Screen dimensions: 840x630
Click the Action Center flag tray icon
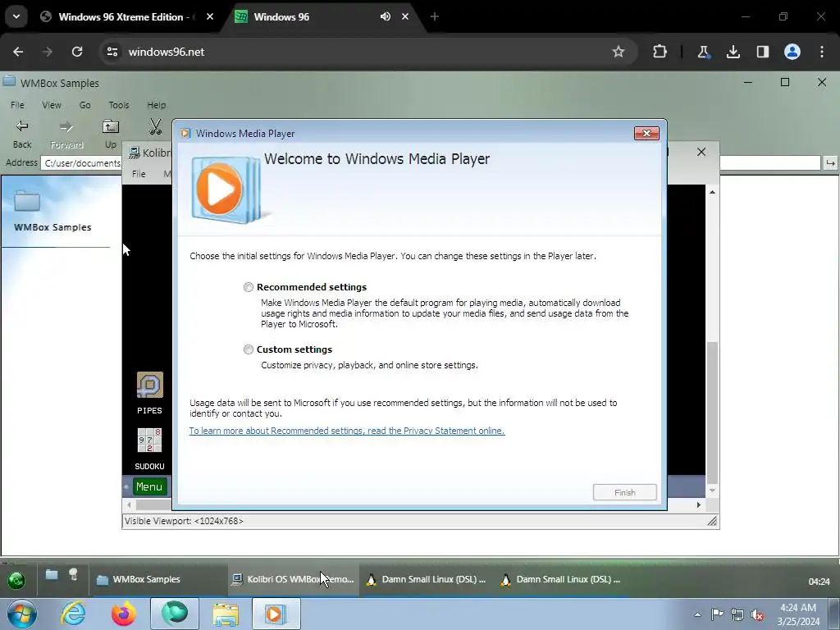[x=717, y=614]
